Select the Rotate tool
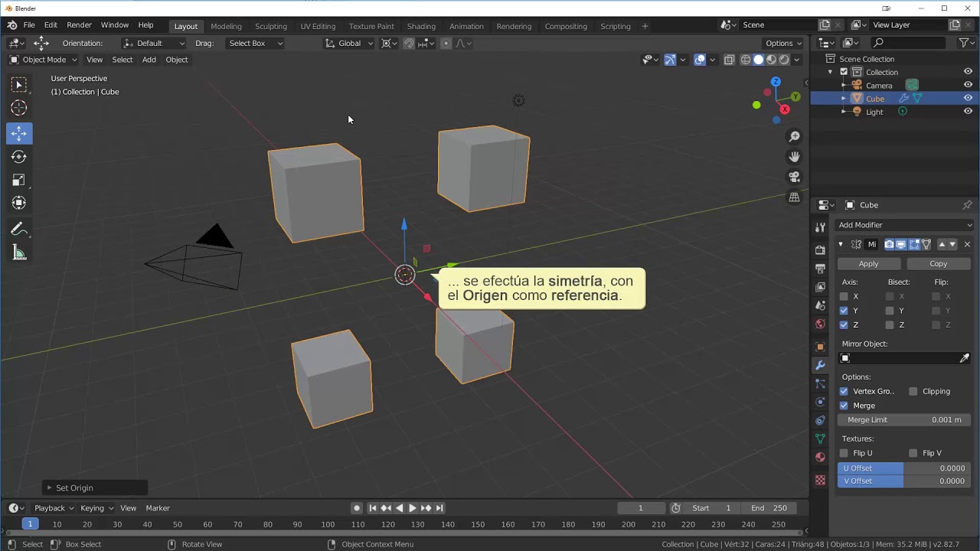The image size is (980, 551). coord(19,157)
